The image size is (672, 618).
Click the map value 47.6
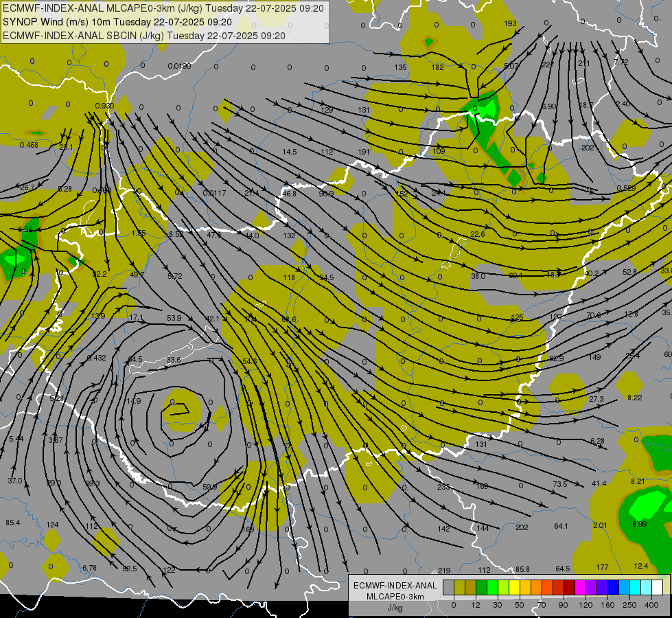click(x=214, y=235)
